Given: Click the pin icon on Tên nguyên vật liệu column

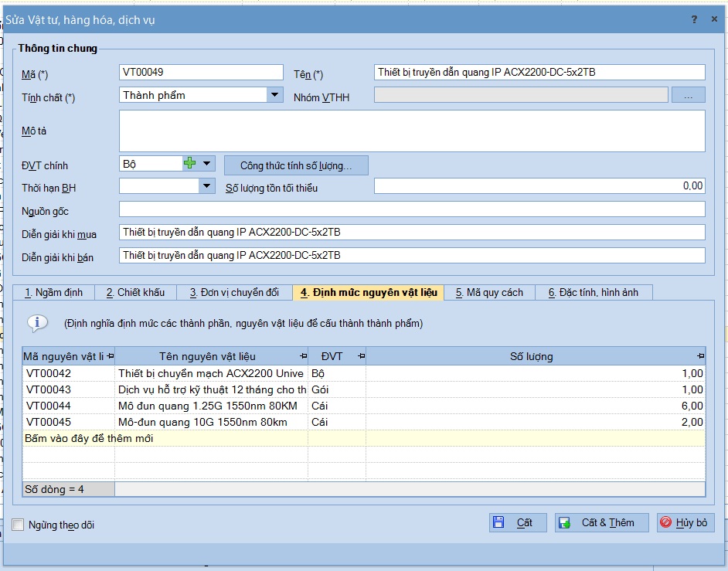Looking at the screenshot, I should tap(303, 356).
